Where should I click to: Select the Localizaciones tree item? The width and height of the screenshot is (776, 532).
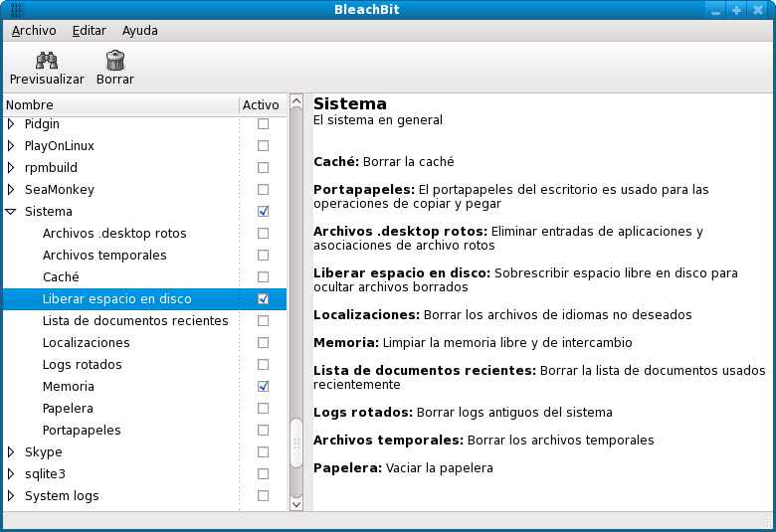pyautogui.click(x=87, y=343)
